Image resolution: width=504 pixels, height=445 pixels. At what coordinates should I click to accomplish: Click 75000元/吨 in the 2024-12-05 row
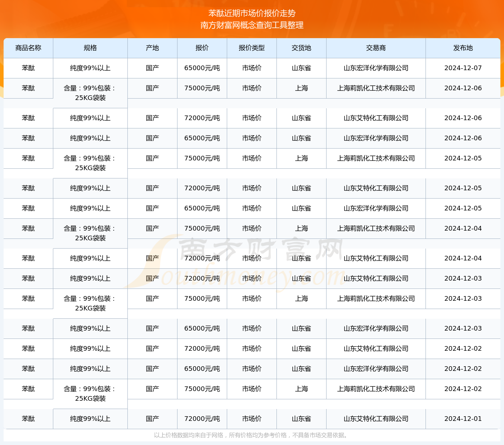202,158
